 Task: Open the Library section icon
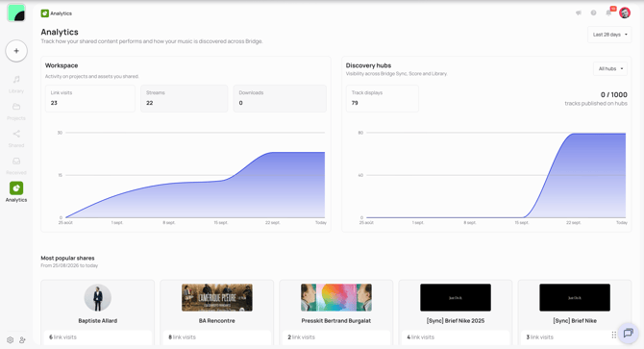pos(16,79)
